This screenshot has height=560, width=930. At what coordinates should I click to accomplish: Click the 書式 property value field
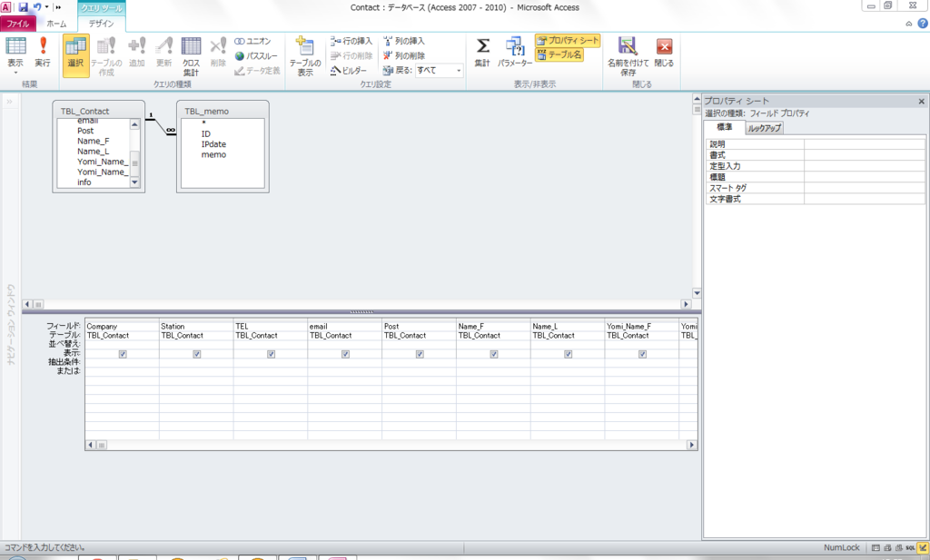[x=865, y=154]
